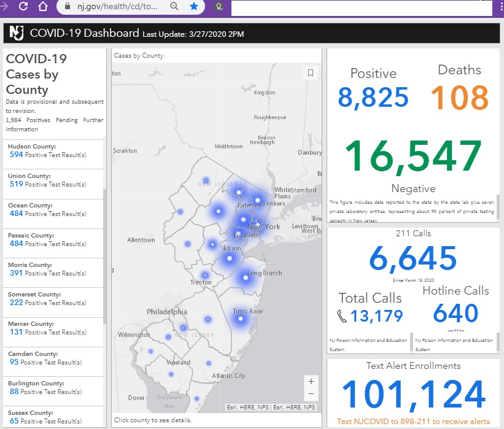Image resolution: width=504 pixels, height=429 pixels.
Task: Select Hudson County with 594 positives
Action: [x=53, y=154]
